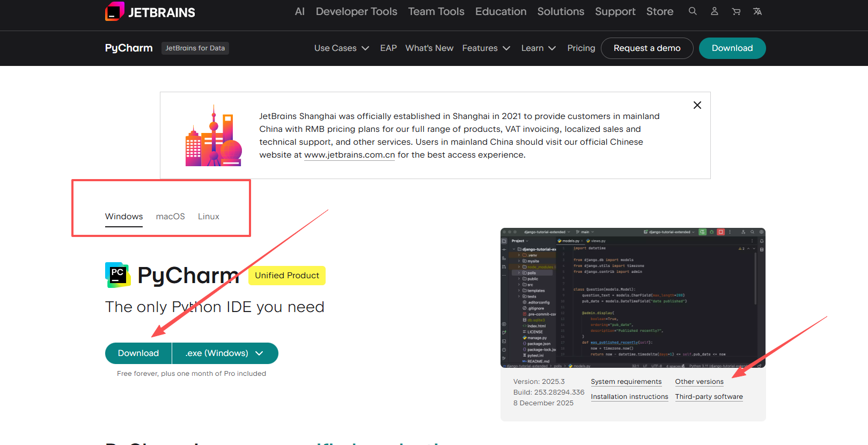Expand the Learn dropdown
The width and height of the screenshot is (868, 445).
tap(539, 48)
